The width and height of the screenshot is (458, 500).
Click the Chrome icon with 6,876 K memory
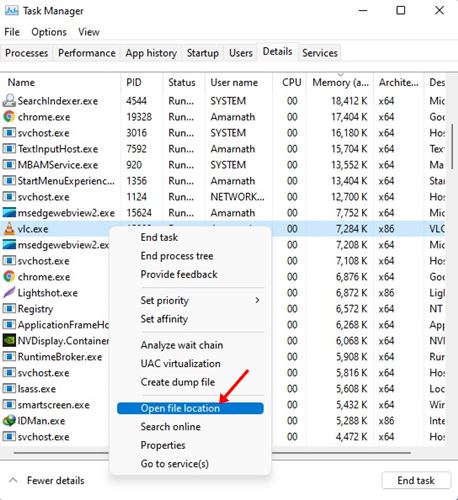9,277
